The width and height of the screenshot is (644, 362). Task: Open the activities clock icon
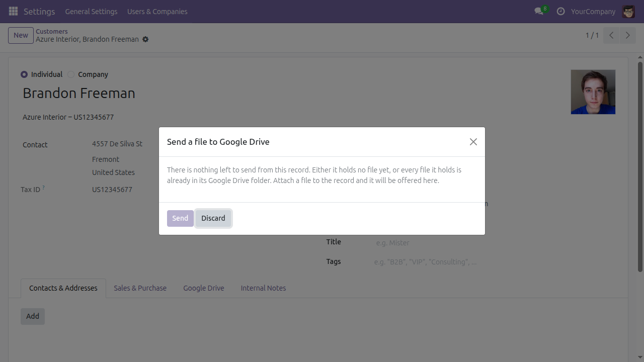click(560, 11)
